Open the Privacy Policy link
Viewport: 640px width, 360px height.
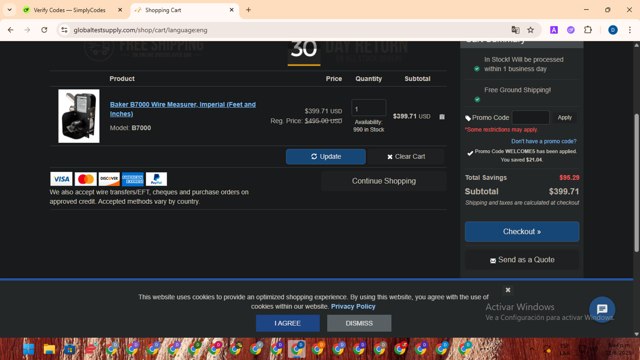pyautogui.click(x=353, y=306)
